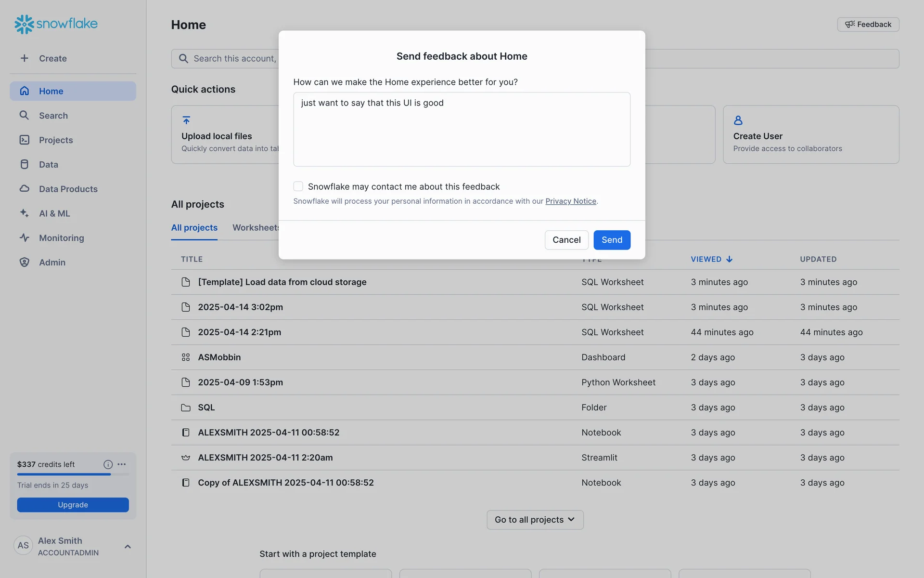Click the plus icon next to Create
924x578 pixels.
(24, 58)
